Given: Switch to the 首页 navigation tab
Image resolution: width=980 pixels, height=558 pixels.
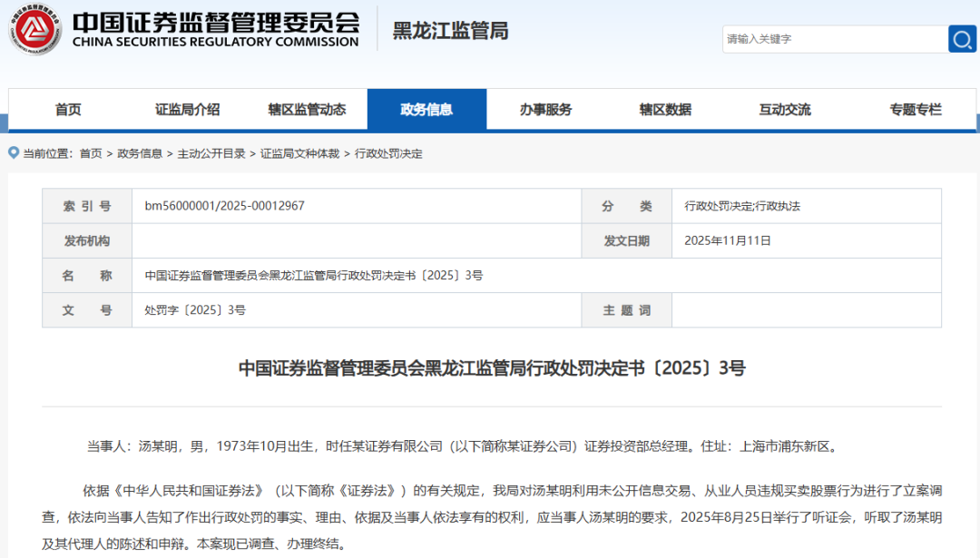Looking at the screenshot, I should [x=67, y=109].
